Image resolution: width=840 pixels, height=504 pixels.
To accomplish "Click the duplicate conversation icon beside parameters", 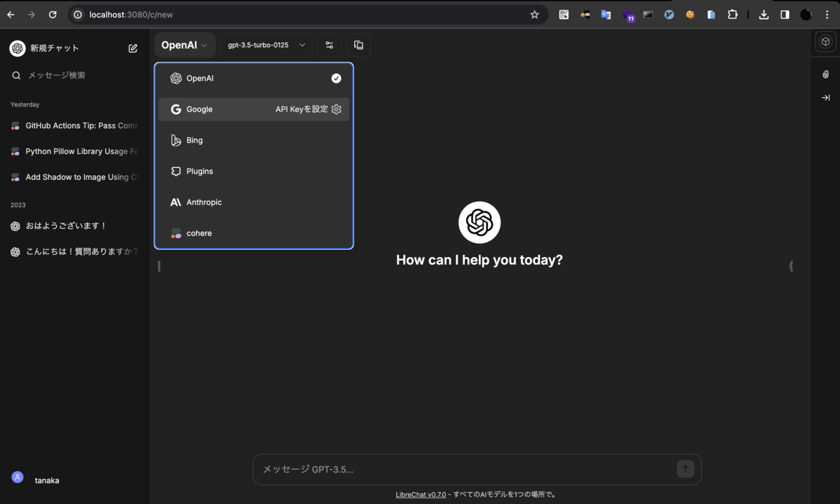I will coord(358,45).
